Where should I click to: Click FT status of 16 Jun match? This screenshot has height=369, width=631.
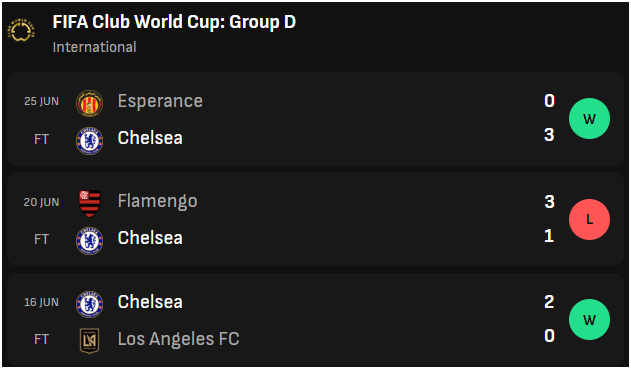[x=41, y=339]
